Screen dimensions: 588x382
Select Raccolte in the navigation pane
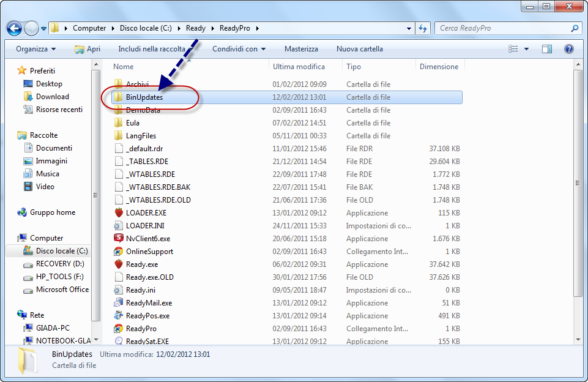(x=37, y=135)
